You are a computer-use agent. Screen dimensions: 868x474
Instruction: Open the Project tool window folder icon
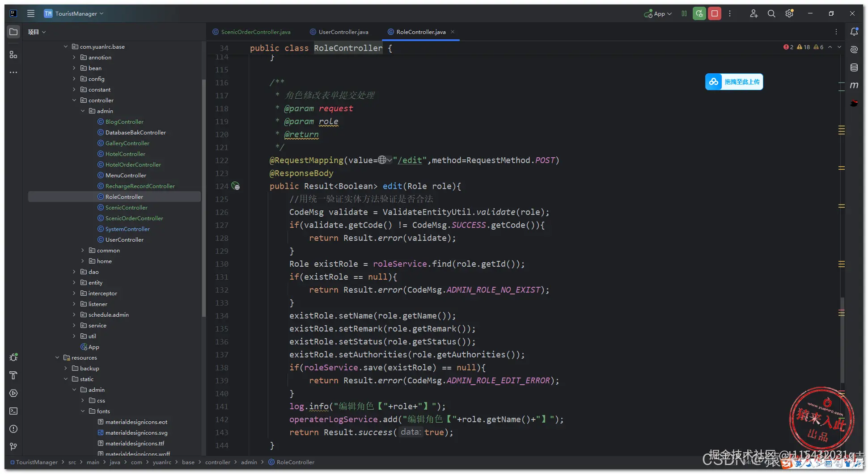coord(13,32)
